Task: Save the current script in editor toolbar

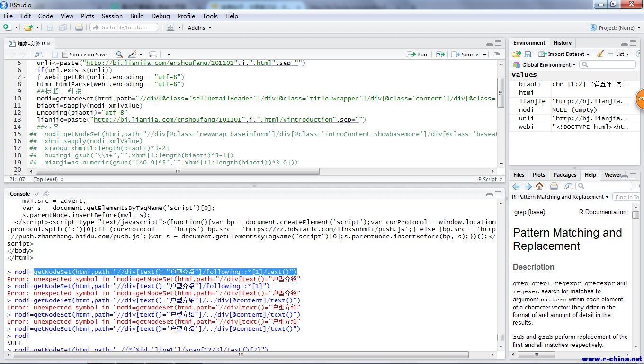Action: [x=54, y=55]
